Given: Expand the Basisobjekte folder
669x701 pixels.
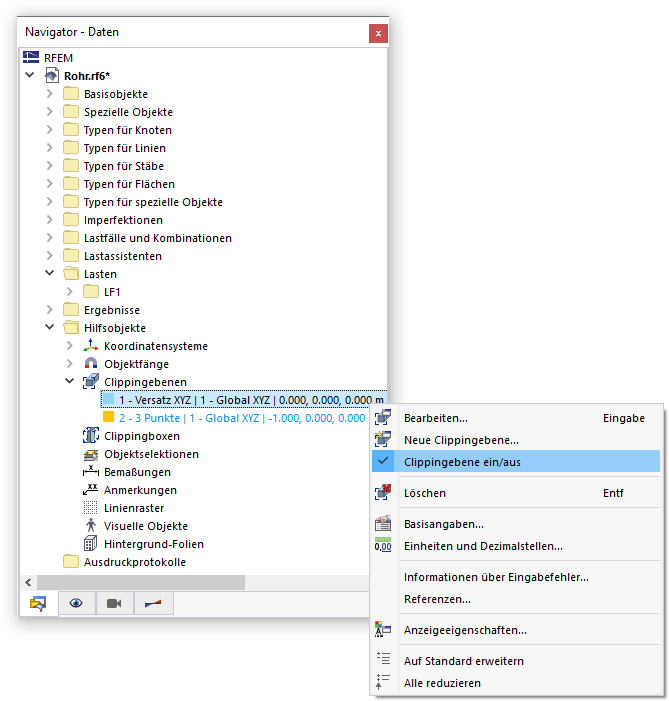Looking at the screenshot, I should point(50,93).
